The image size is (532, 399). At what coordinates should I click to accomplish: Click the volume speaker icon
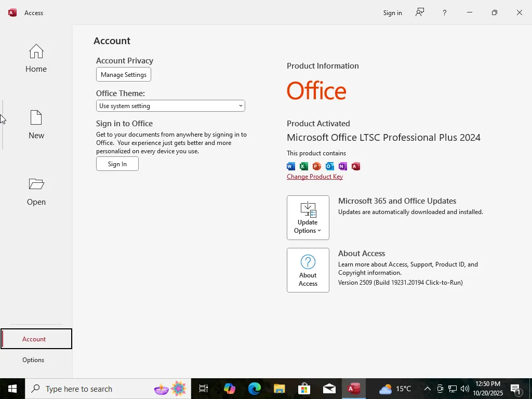click(465, 389)
